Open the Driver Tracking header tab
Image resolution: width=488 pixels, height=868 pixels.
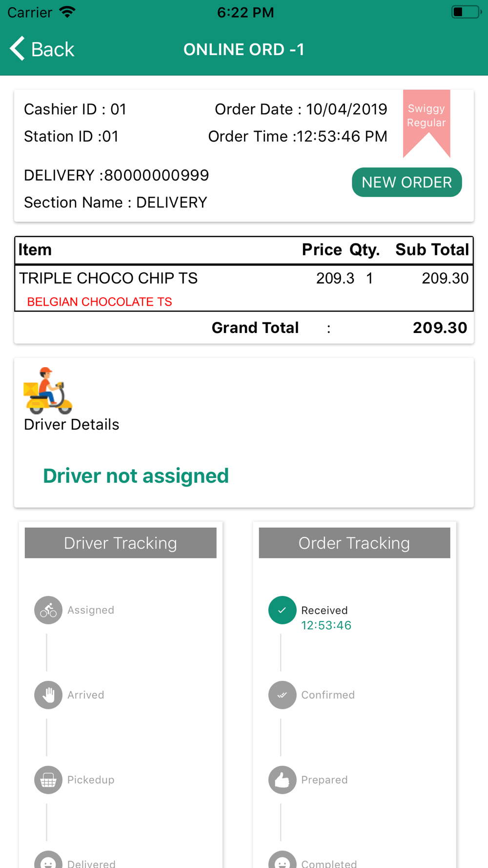click(121, 543)
